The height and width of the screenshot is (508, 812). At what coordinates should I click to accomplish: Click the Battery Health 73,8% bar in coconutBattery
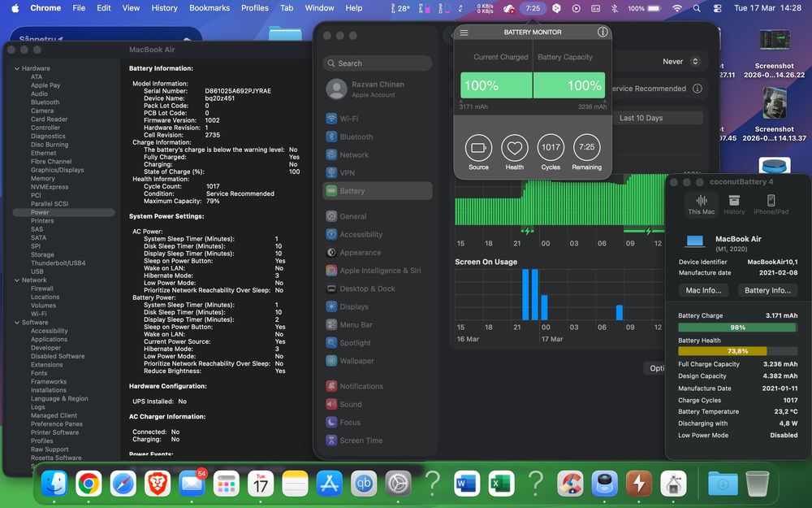point(737,351)
